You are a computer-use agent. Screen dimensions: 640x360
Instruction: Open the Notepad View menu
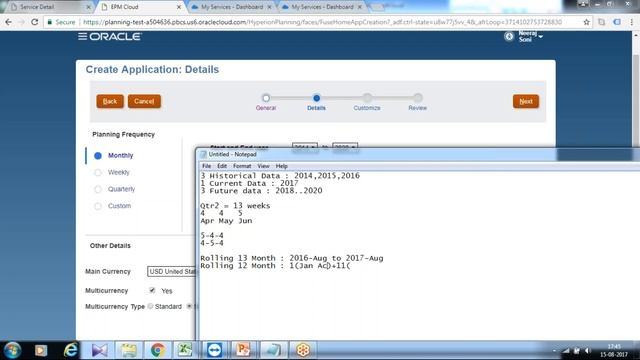[x=263, y=166]
